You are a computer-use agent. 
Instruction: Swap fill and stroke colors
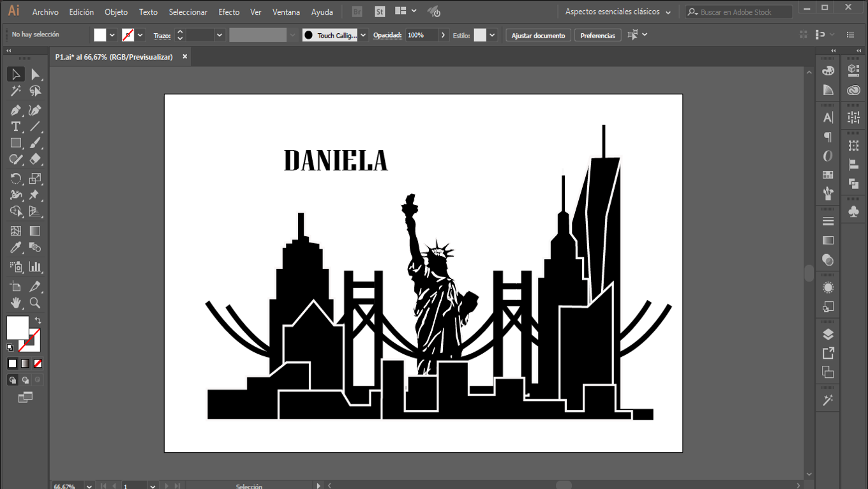(38, 320)
